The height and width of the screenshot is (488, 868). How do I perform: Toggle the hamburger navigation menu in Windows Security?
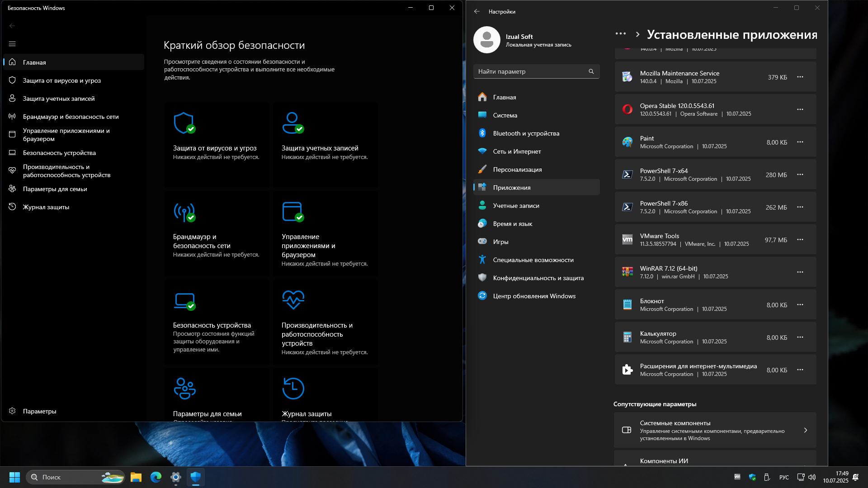tap(12, 44)
